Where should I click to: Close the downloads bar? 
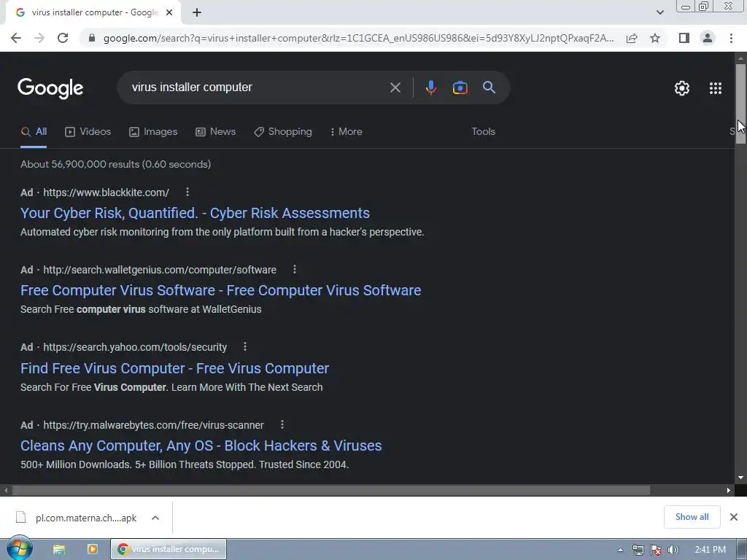pyautogui.click(x=734, y=517)
